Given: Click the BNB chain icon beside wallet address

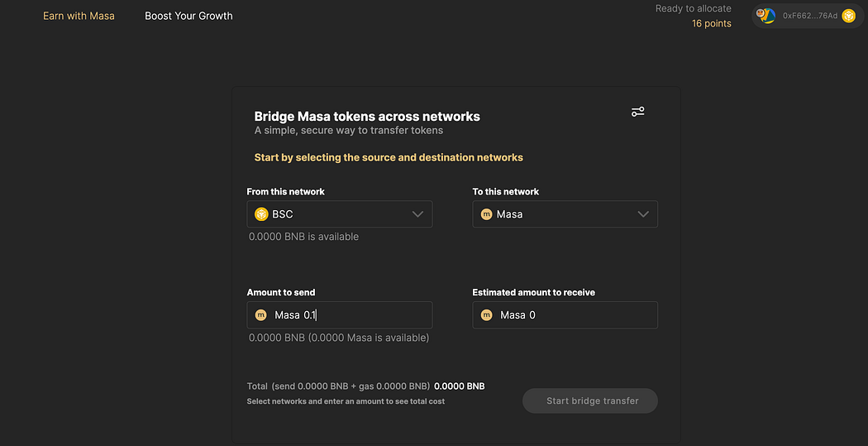Looking at the screenshot, I should coord(848,16).
